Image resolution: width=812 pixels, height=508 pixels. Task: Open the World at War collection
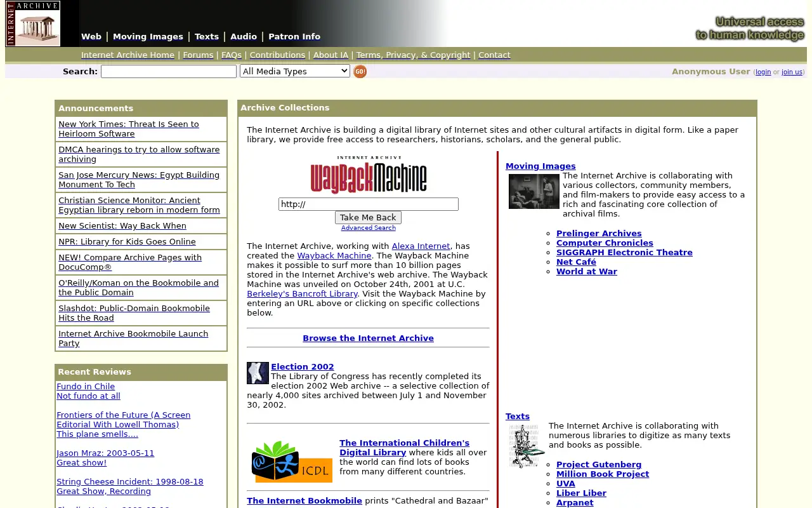[x=587, y=272]
